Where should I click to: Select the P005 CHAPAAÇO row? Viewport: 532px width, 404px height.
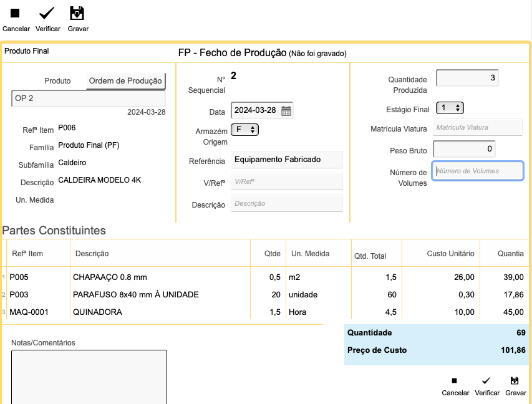point(265,277)
